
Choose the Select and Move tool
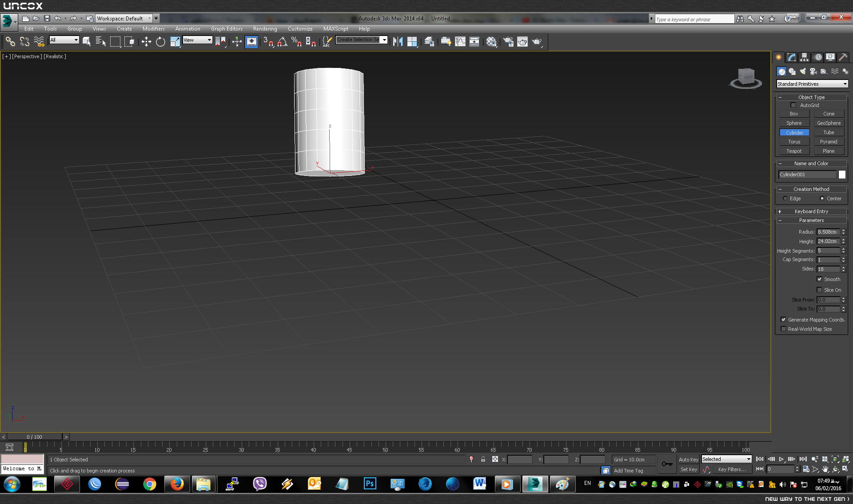tap(146, 42)
